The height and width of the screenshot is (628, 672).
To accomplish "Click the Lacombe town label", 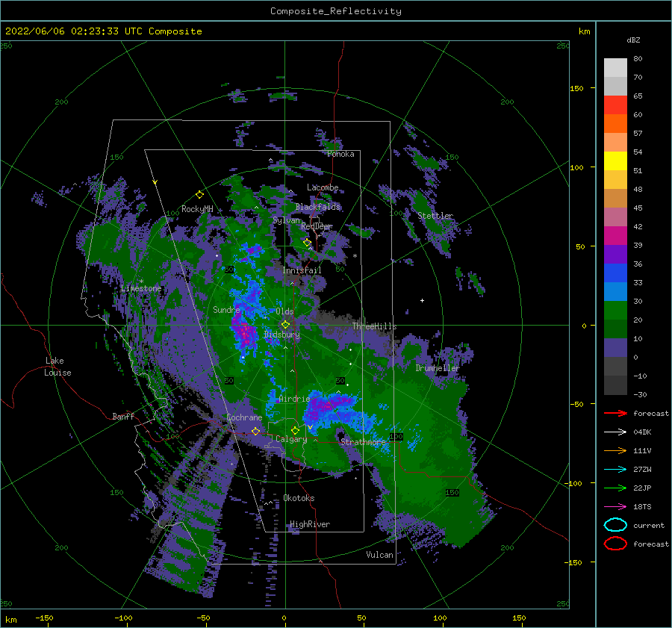I will [323, 187].
